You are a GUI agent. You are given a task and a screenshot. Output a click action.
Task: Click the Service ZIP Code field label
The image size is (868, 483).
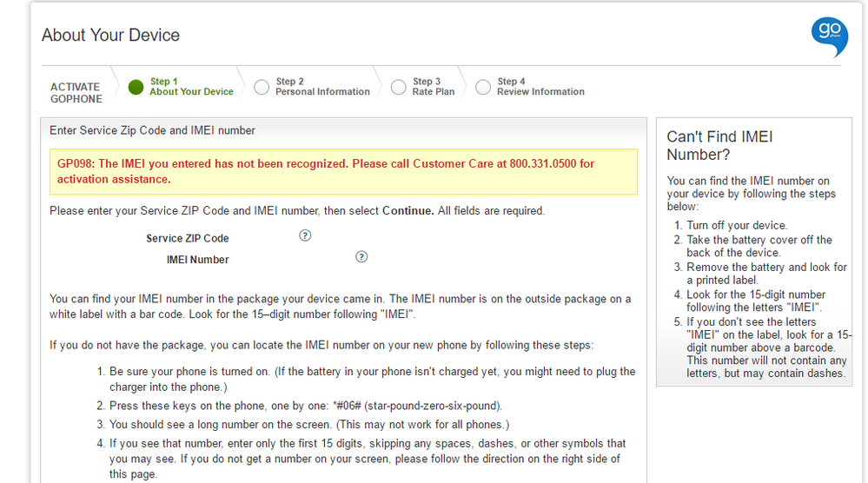(187, 238)
